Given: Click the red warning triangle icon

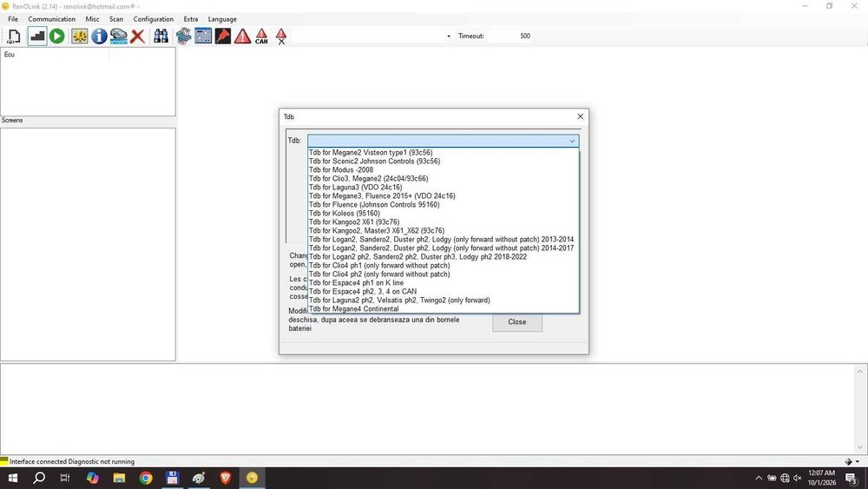Looking at the screenshot, I should pos(242,36).
